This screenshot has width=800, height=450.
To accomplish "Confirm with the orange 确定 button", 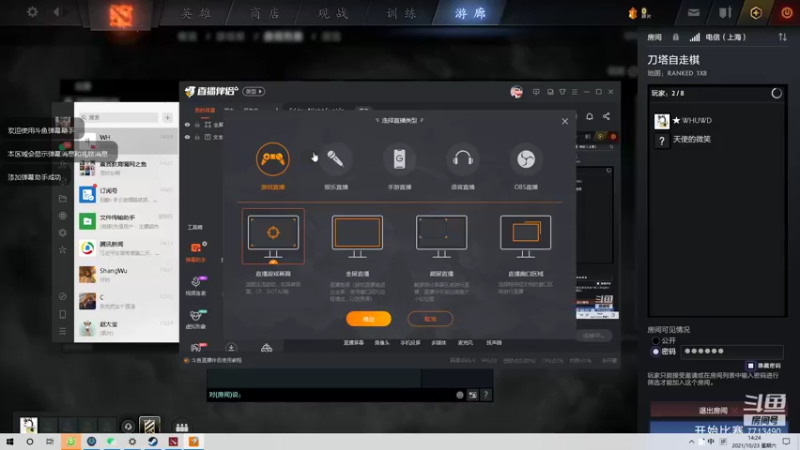I will point(368,319).
